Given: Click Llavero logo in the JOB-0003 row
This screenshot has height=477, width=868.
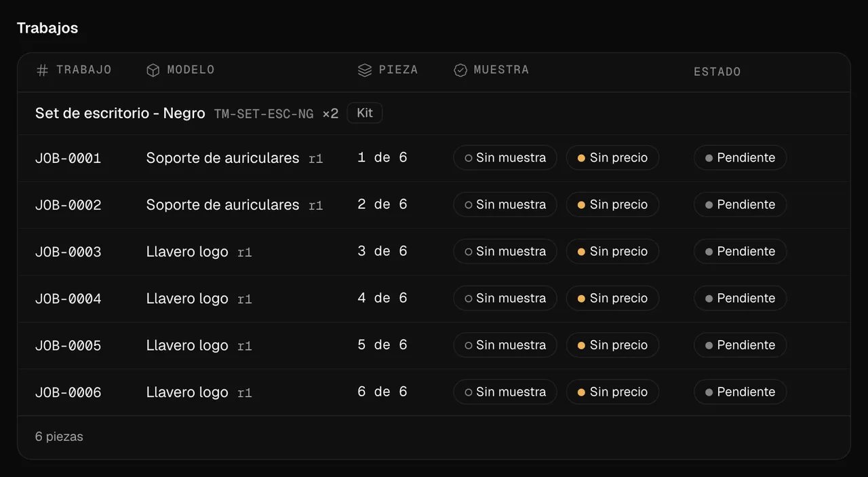Looking at the screenshot, I should [x=187, y=252].
